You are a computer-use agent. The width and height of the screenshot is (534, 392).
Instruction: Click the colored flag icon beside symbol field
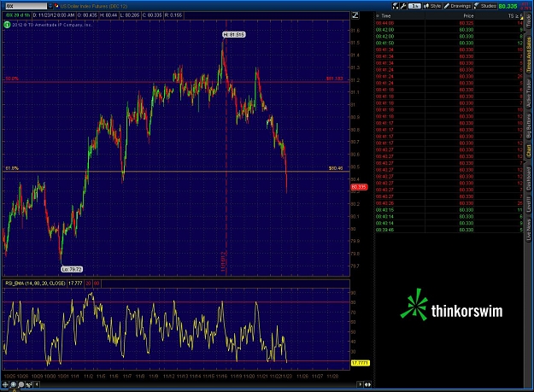[56, 6]
